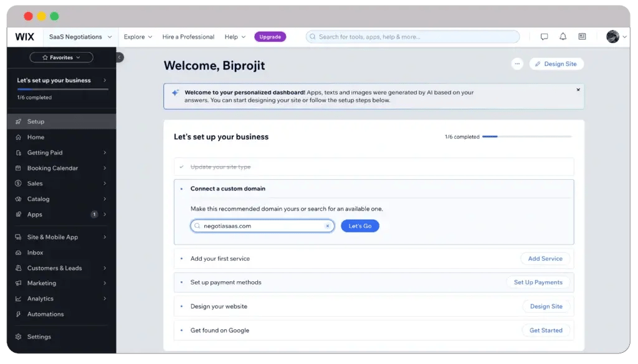The image size is (638, 364).
Task: Click the user profile avatar
Action: pos(612,37)
